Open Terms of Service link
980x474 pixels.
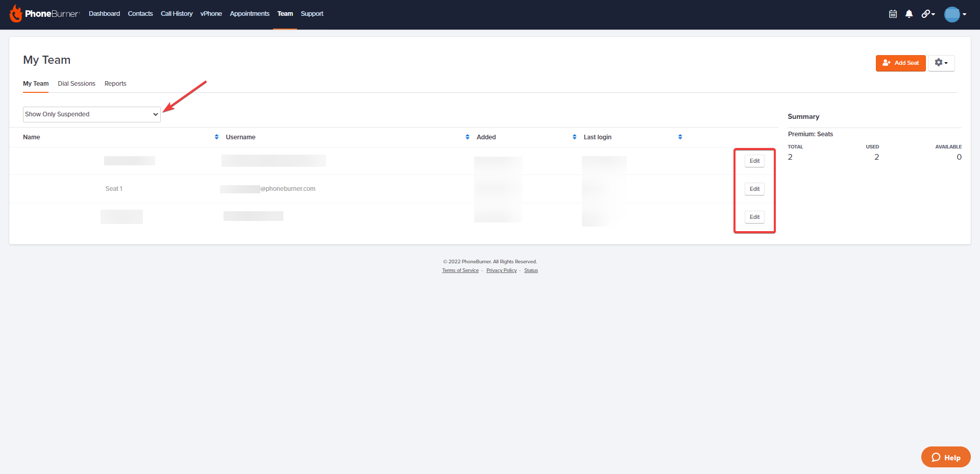coord(460,270)
